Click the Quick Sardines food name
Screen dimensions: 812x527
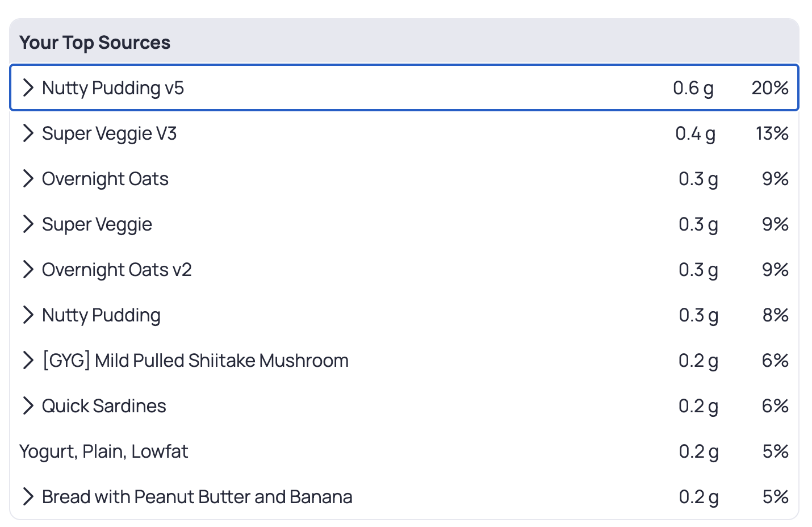pos(104,406)
